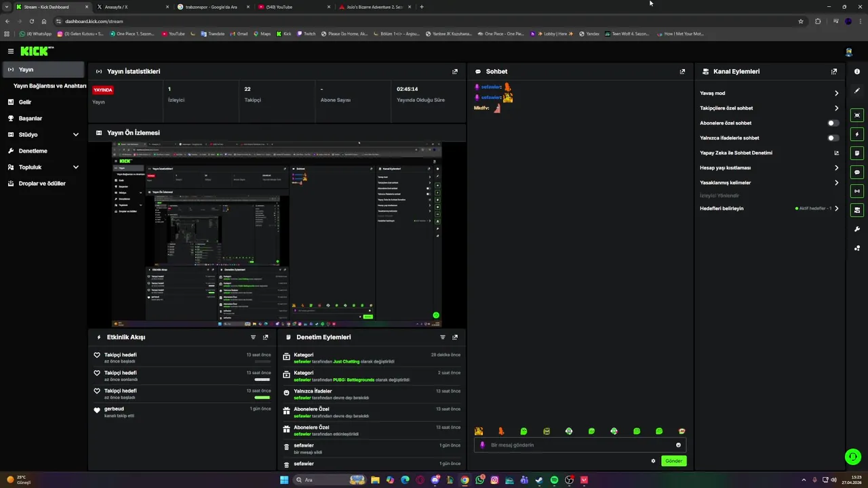Open Droplar ve ödüller in sidebar
Viewport: 868px width, 488px height.
pos(43,184)
